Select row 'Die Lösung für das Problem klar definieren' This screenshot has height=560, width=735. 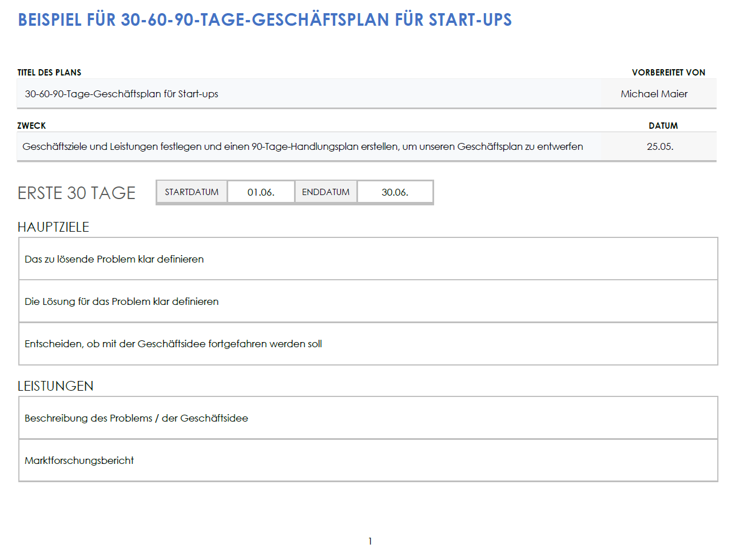tap(368, 301)
